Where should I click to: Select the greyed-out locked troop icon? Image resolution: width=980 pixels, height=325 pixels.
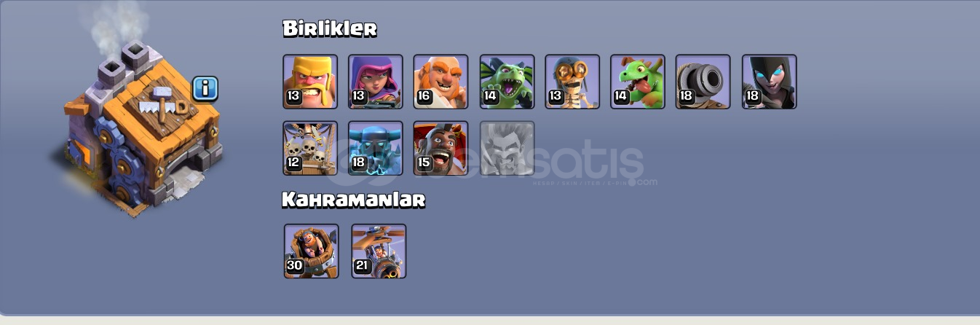tap(507, 149)
